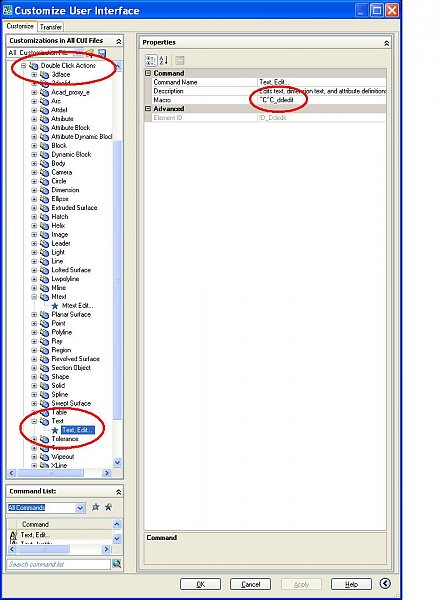444x600 pixels.
Task: Click the Leader folder icon
Action: pos(44,243)
